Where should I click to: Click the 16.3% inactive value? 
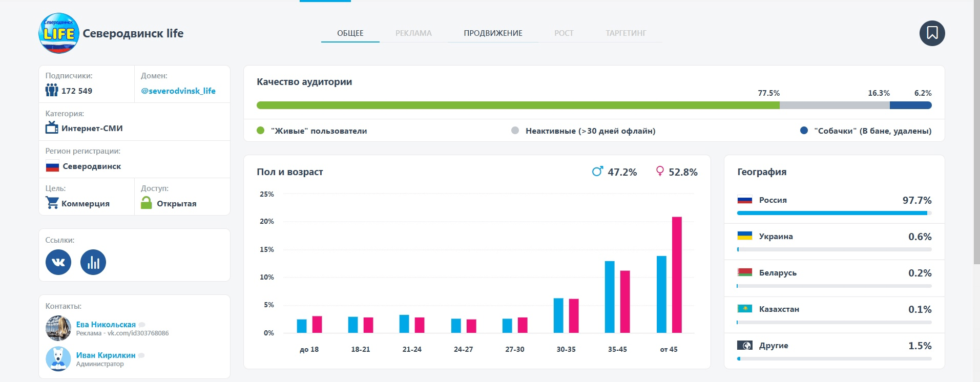pyautogui.click(x=879, y=93)
